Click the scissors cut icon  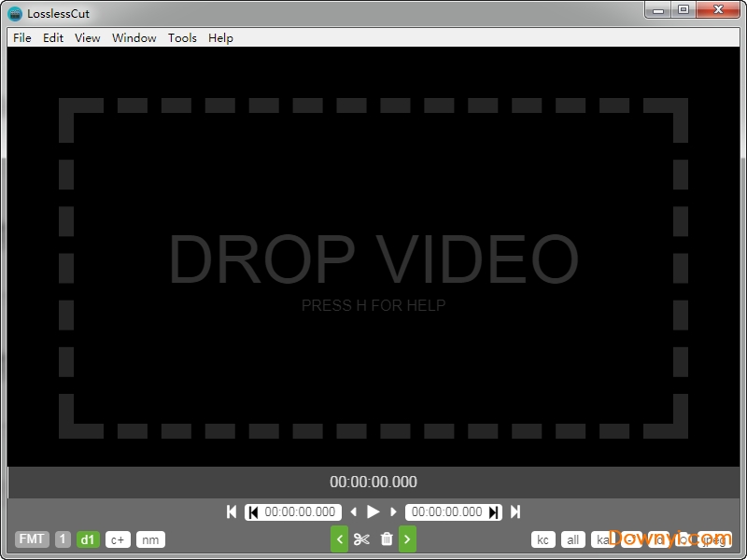point(362,539)
